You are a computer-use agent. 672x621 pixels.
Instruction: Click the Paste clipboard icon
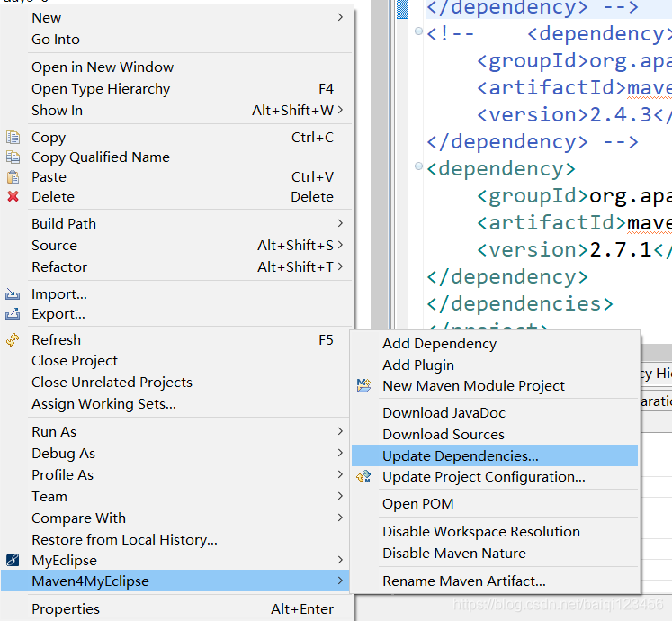pyautogui.click(x=13, y=176)
